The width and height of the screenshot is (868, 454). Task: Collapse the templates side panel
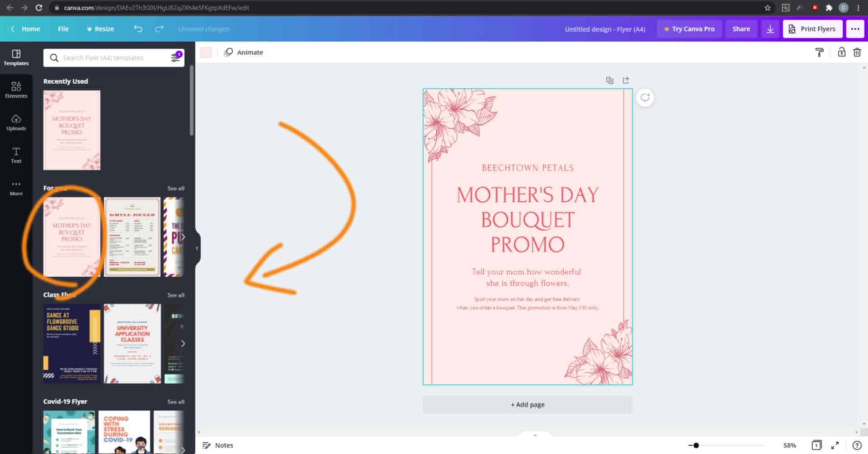(x=196, y=248)
